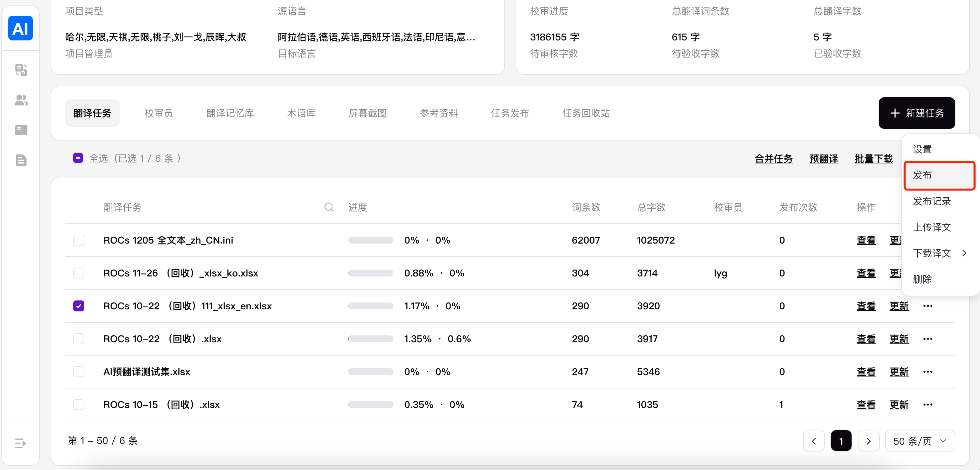
Task: Go to next page arrow
Action: coord(868,441)
